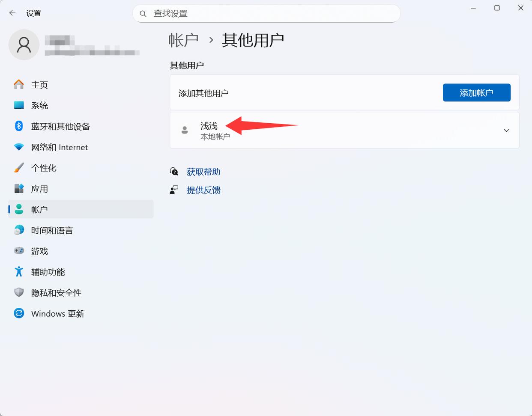Image resolution: width=532 pixels, height=416 pixels.
Task: Select the 帐户 sidebar menu item
Action: tap(81, 209)
